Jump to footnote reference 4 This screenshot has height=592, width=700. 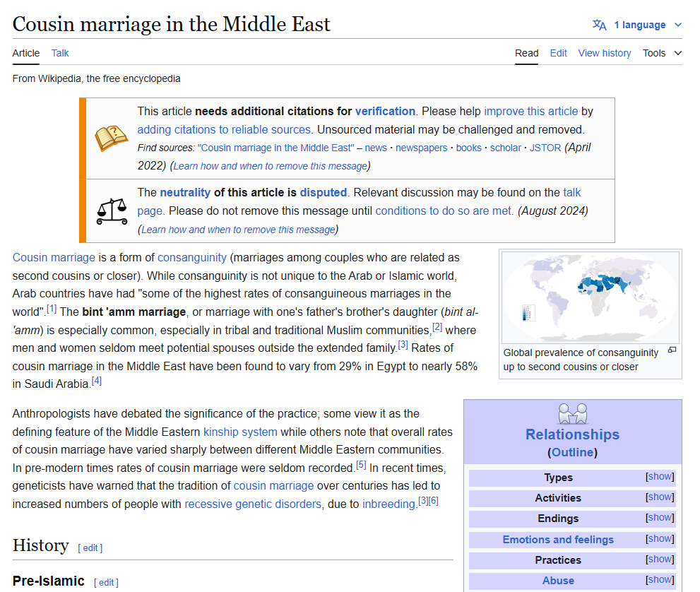coord(97,381)
